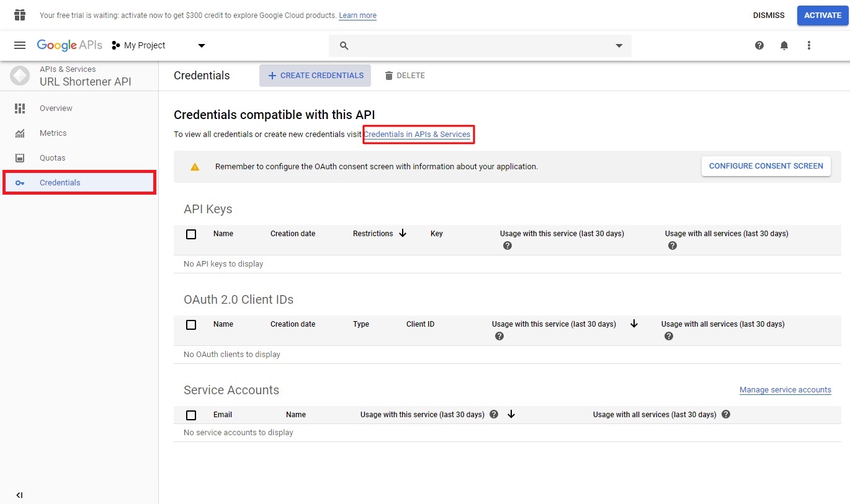850x504 pixels.
Task: Click the API Keys Name column header
Action: click(x=223, y=234)
